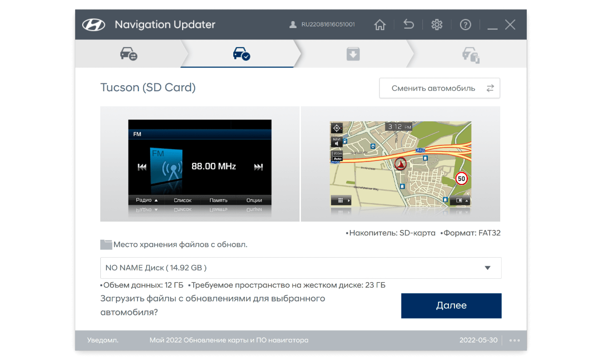Open the help question mark icon
This screenshot has height=364, width=602.
click(465, 24)
